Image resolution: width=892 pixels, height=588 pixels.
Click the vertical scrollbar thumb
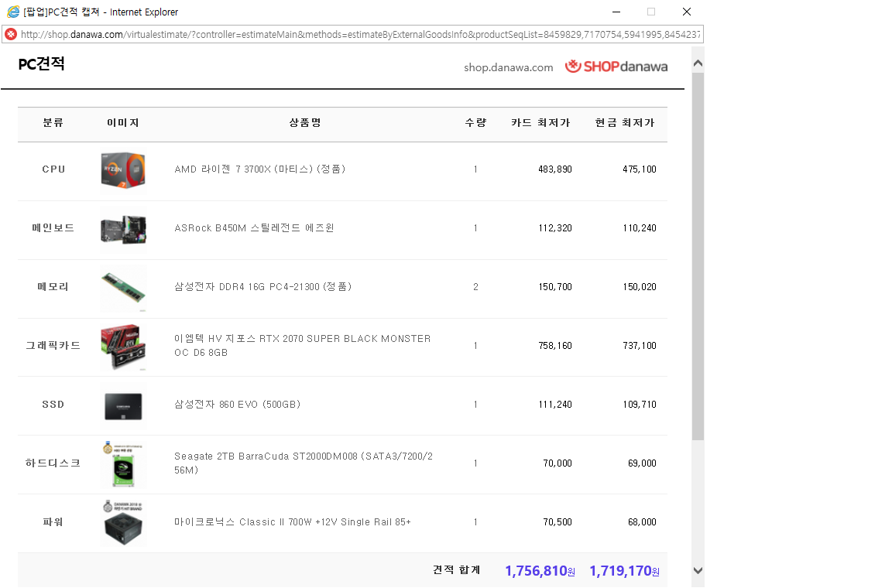698,256
